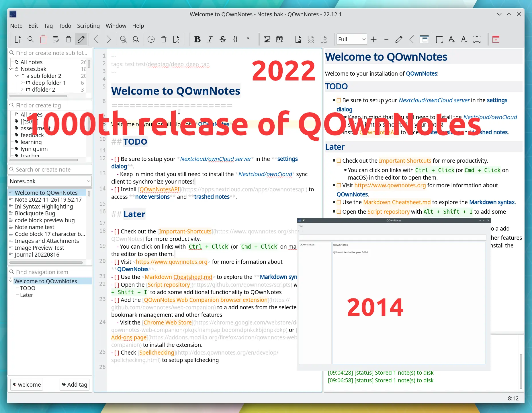Open the Full view mode dropdown
The width and height of the screenshot is (532, 413).
click(351, 39)
